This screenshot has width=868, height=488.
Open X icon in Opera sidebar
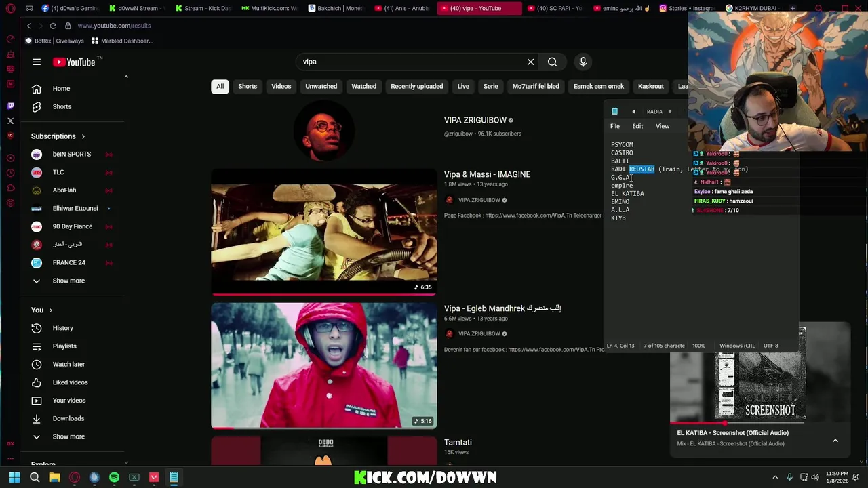point(10,121)
